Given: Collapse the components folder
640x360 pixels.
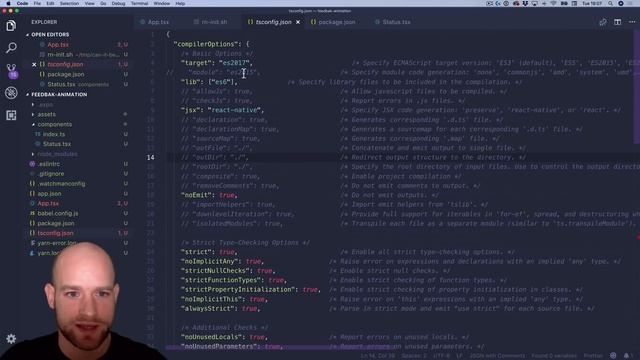Looking at the screenshot, I should coord(54,124).
